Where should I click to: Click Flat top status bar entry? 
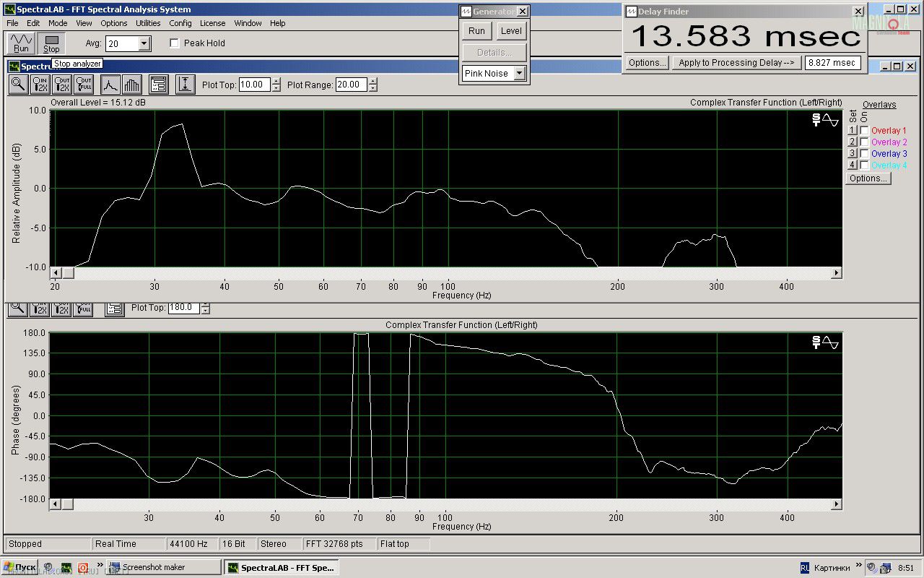[404, 544]
